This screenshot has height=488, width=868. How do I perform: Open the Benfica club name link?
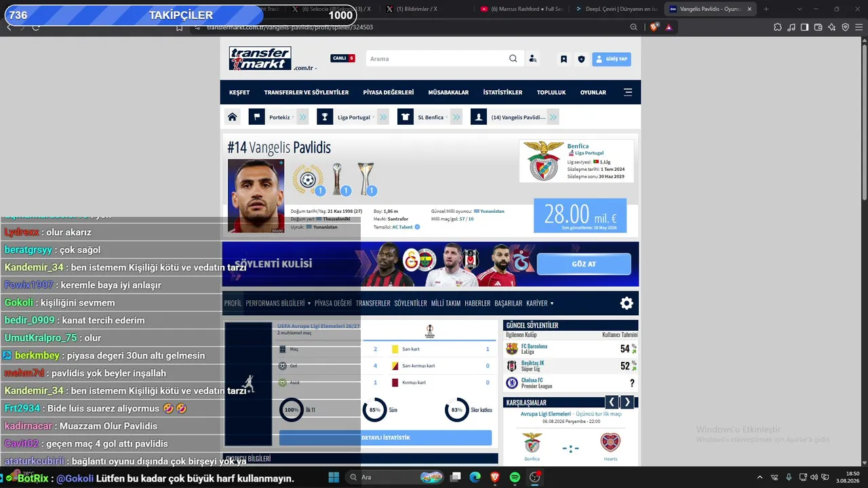point(578,146)
